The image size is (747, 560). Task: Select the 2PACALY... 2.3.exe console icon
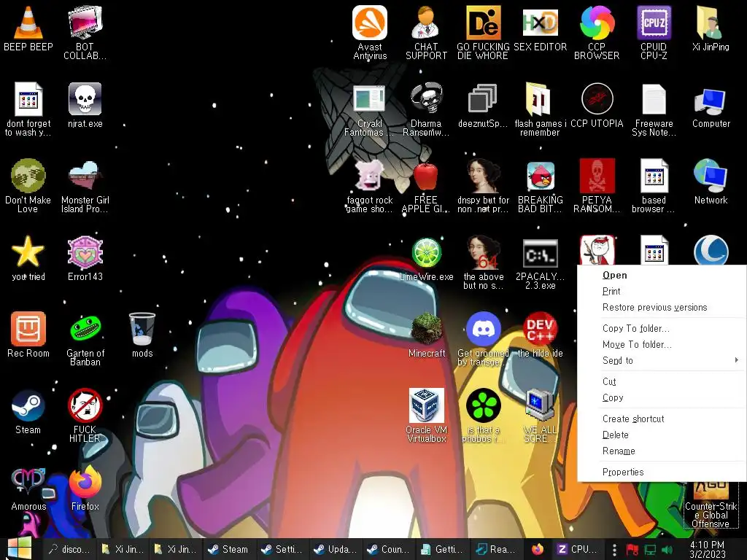(540, 253)
